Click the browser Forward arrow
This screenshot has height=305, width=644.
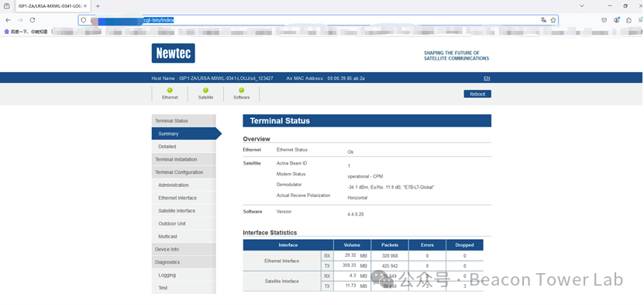[20, 19]
